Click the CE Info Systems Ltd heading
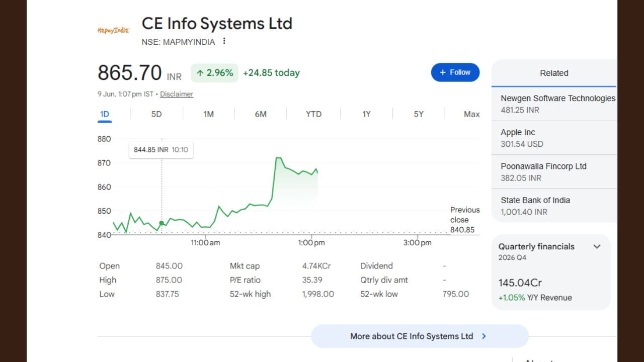644x362 pixels. 217,24
